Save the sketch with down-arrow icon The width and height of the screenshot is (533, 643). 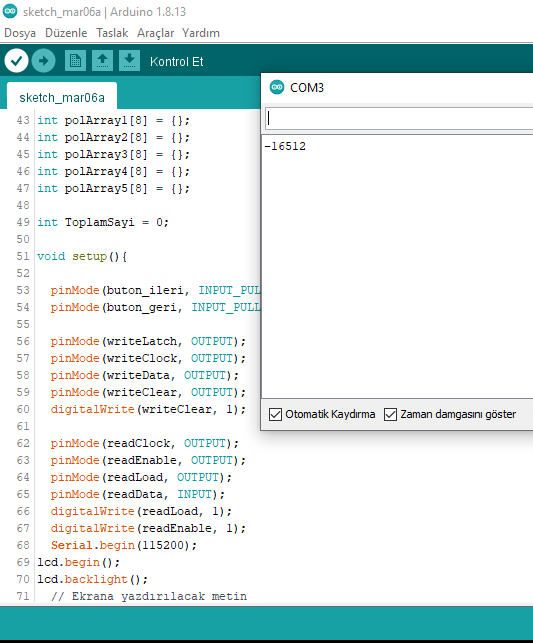click(130, 61)
